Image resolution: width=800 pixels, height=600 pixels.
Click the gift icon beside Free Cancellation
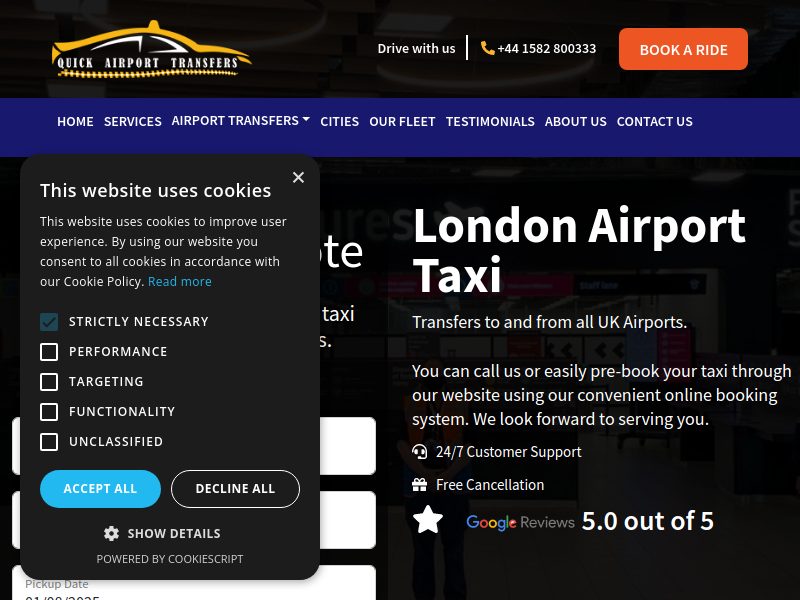pos(419,485)
